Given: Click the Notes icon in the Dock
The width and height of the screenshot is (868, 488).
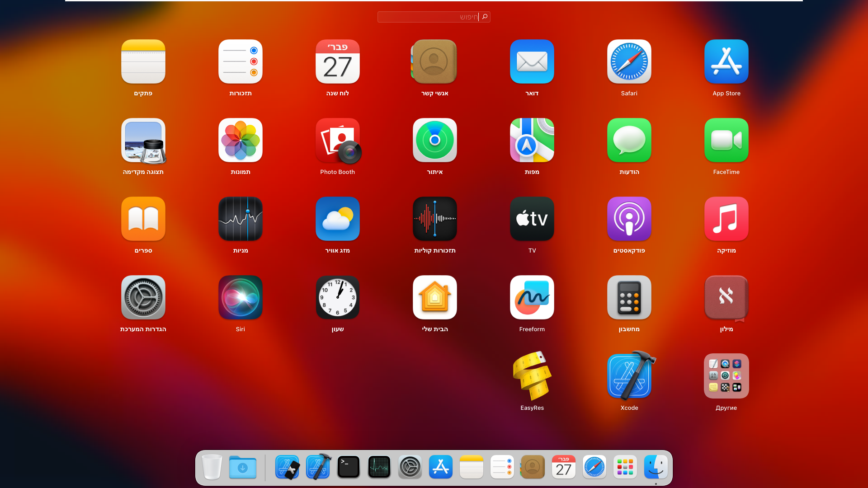Looking at the screenshot, I should 472,467.
